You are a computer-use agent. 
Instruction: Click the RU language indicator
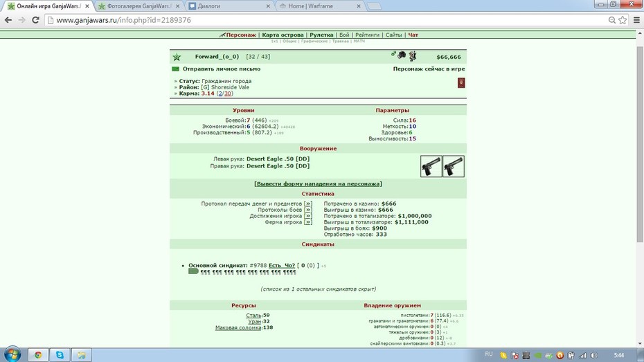tap(489, 354)
